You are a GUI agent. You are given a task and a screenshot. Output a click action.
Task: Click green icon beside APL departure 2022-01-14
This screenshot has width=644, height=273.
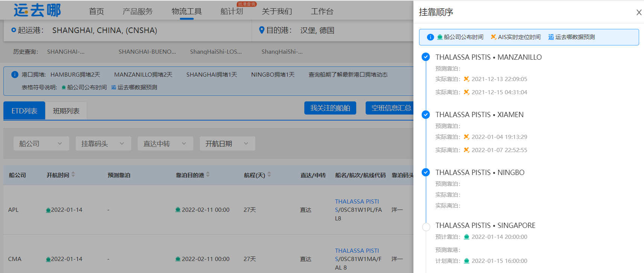coord(48,210)
